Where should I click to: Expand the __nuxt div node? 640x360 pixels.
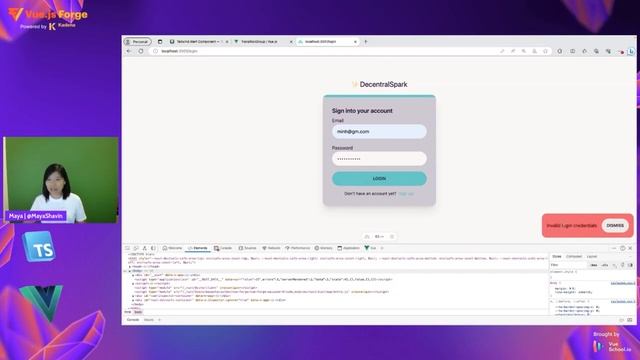(x=133, y=275)
